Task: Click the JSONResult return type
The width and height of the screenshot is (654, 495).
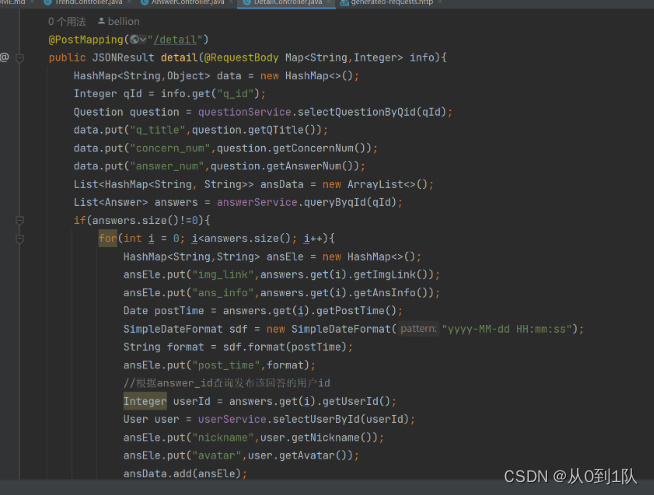Action: [123, 58]
